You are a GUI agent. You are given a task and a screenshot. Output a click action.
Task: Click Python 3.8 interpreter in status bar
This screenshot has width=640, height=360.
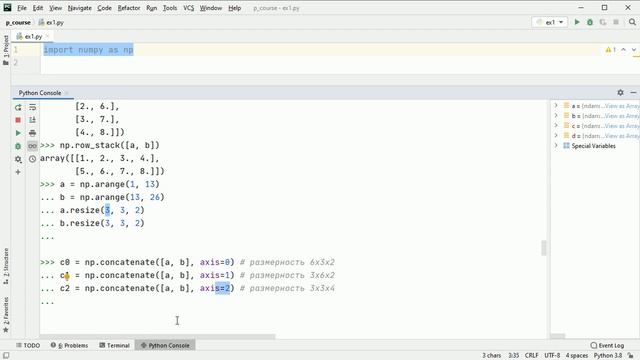tap(608, 356)
